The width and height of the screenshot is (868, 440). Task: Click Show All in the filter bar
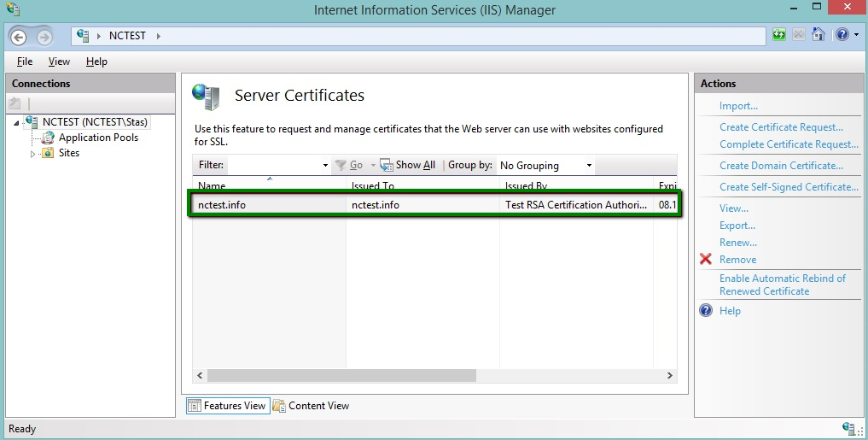click(408, 165)
